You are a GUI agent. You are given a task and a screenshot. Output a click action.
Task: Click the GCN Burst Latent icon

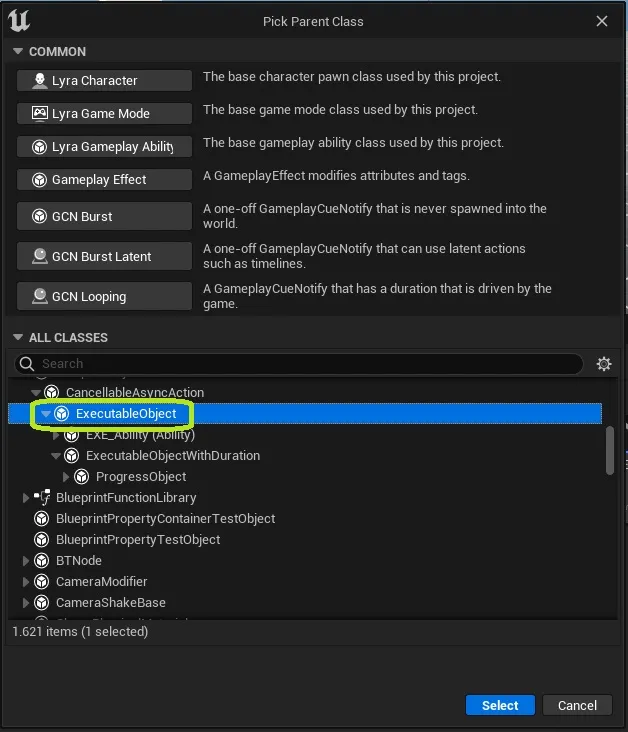coord(40,256)
